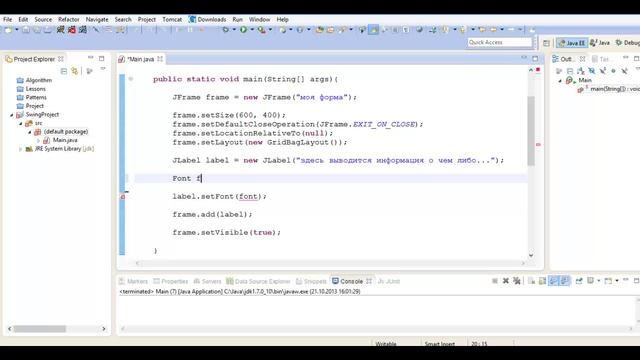Open the File menu
Image resolution: width=640 pixels, height=360 pixels.
(7, 19)
